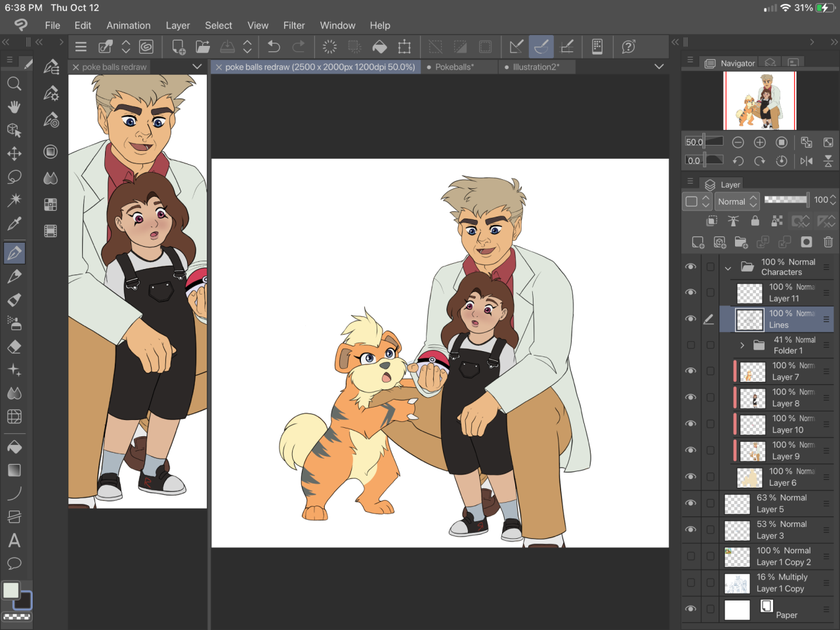Image resolution: width=840 pixels, height=630 pixels.
Task: Click the main drawing color swatch
Action: click(10, 590)
